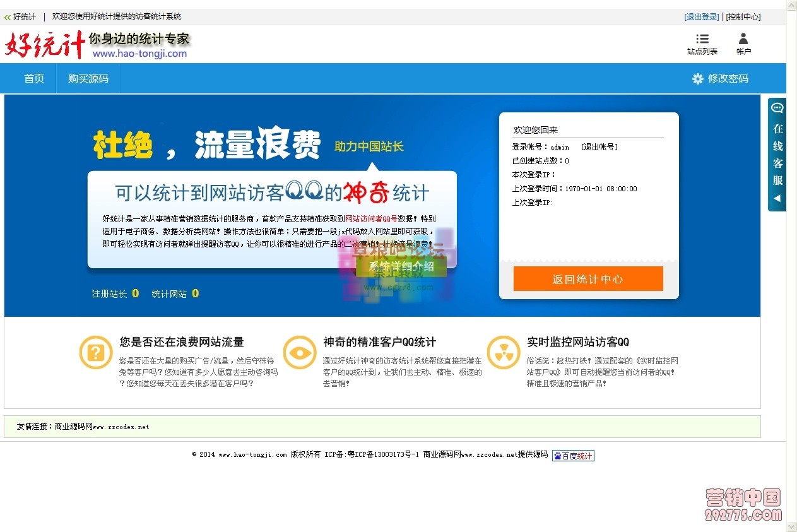Collapse the 在线客服 sidebar with the arrow
Image resolution: width=797 pixels, height=532 pixels.
pyautogui.click(x=776, y=198)
